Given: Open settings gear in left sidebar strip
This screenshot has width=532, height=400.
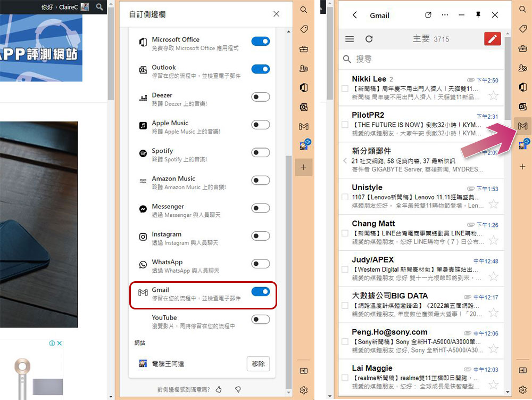Looking at the screenshot, I should point(304,390).
